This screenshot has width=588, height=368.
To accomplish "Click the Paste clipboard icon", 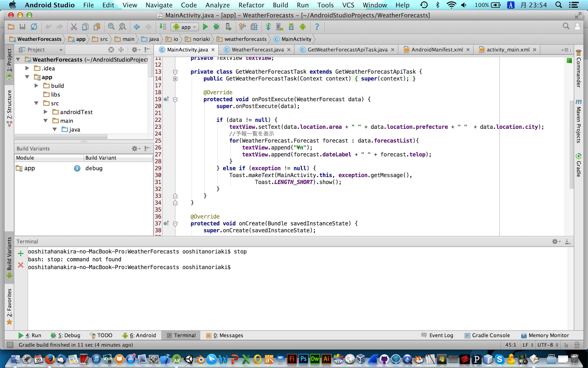I will coord(97,27).
